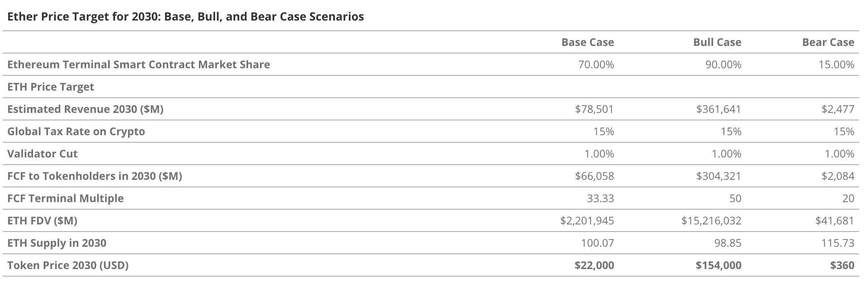Click the $304,321 FCF to Tokenholders value
Viewport: 868px width, 290px height.
(718, 176)
